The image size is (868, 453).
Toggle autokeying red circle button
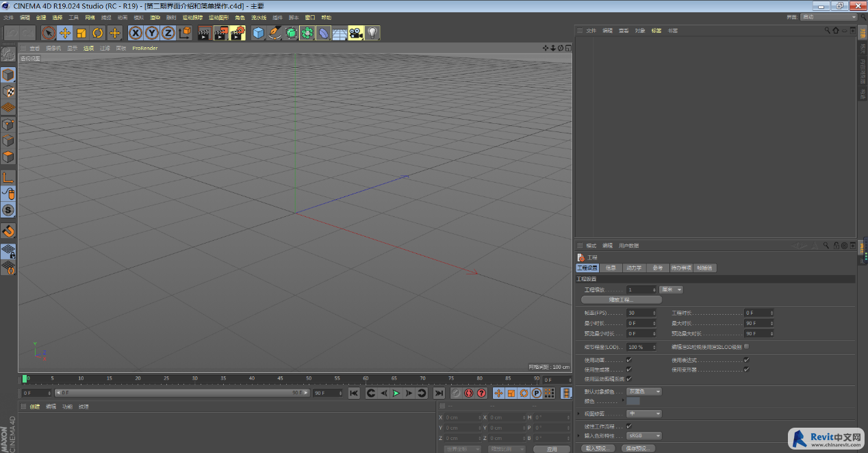(469, 393)
